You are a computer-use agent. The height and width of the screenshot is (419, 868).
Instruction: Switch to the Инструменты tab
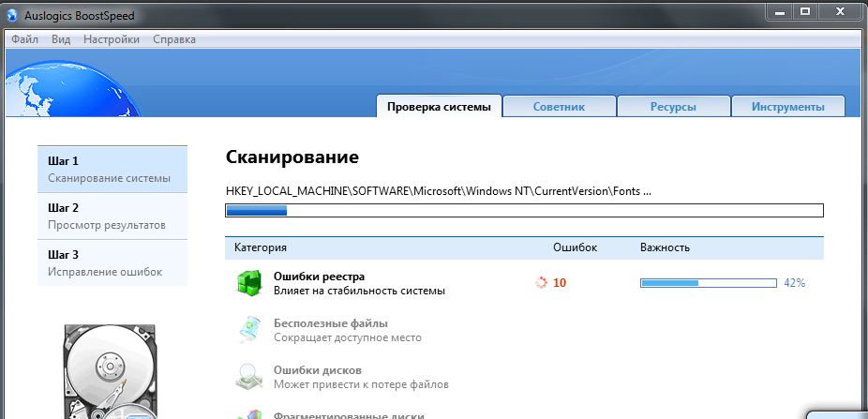coord(787,106)
